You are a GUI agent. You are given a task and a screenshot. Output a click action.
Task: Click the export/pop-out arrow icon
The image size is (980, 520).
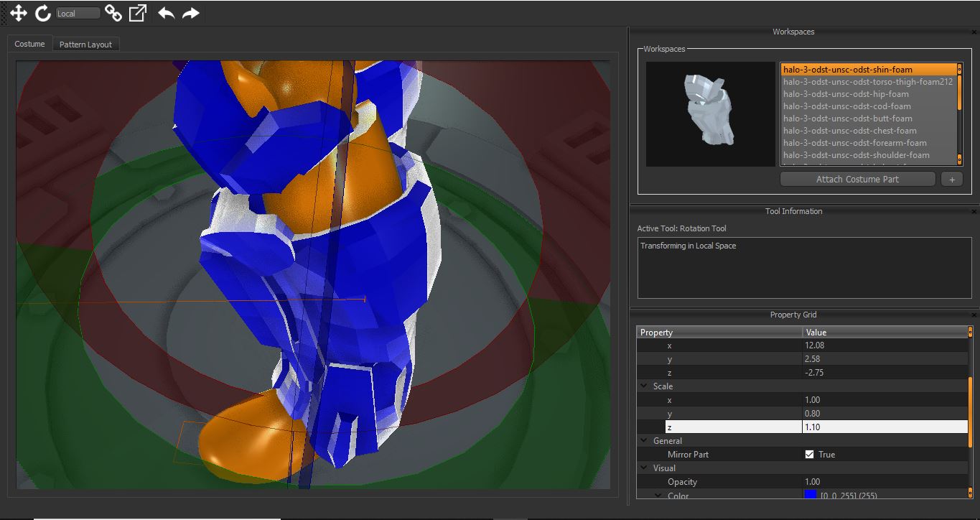click(x=137, y=13)
